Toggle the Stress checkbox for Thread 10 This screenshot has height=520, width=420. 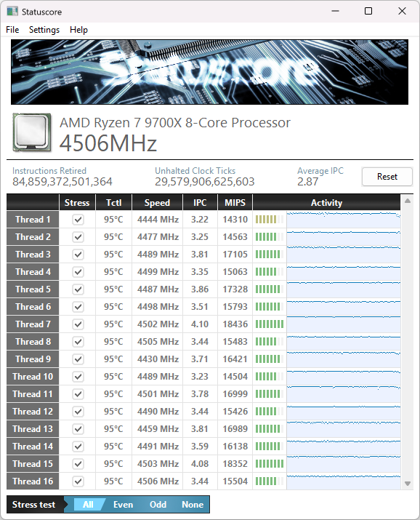pos(78,377)
